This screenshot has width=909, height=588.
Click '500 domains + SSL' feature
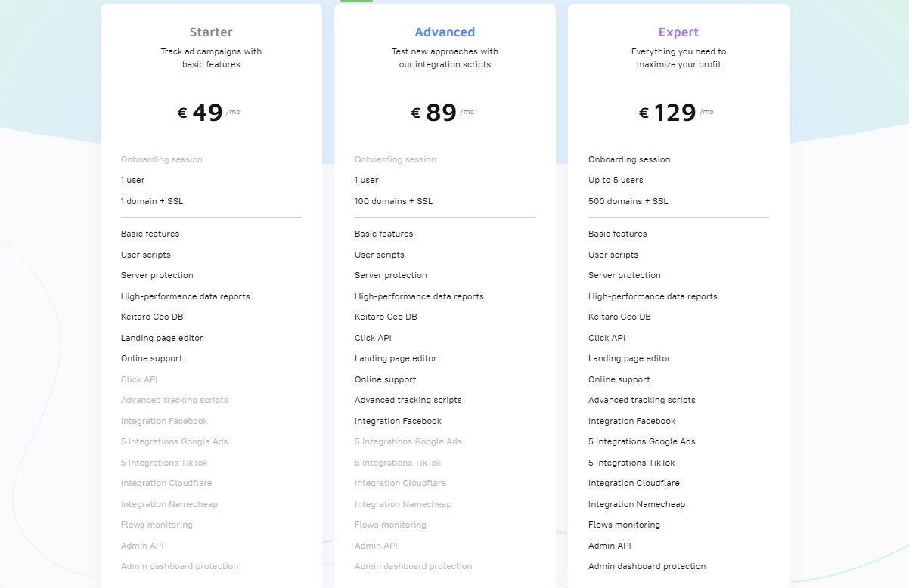(x=628, y=201)
